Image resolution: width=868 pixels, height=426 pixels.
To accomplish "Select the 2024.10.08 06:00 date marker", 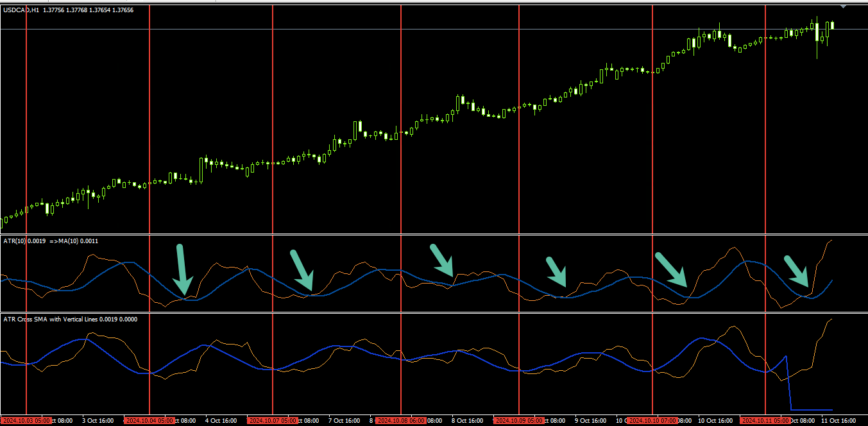I will pos(401,421).
